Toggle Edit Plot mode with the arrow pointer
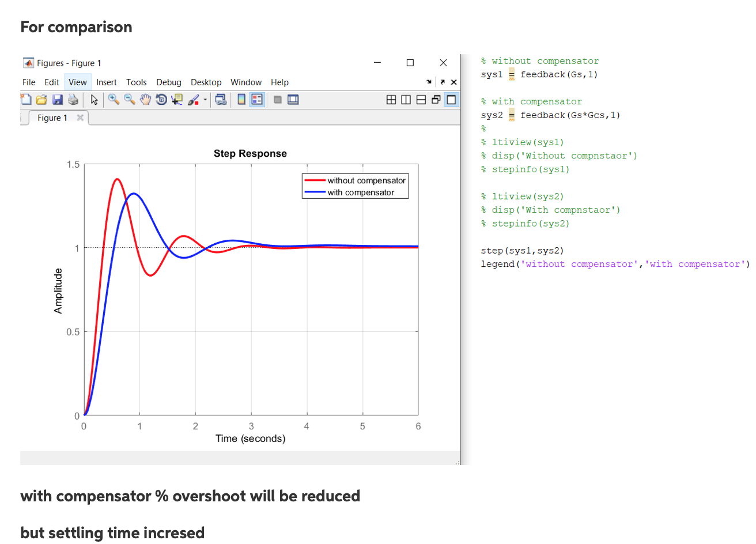This screenshot has height=544, width=756. (94, 99)
